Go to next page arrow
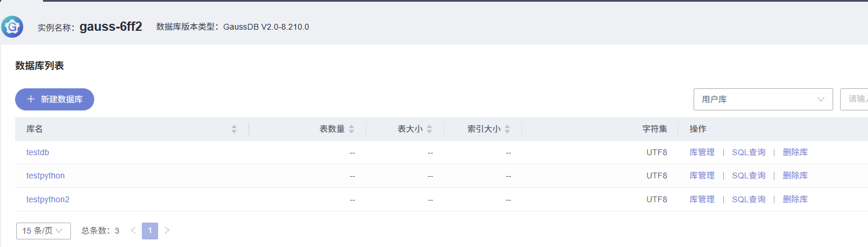 click(167, 231)
